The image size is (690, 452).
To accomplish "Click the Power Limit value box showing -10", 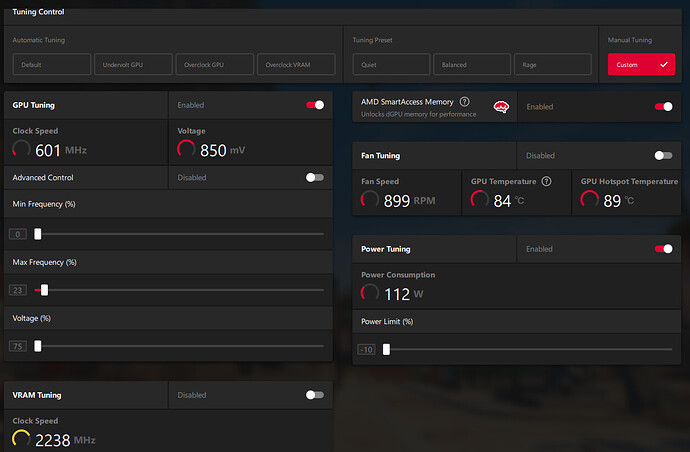I will click(x=366, y=349).
